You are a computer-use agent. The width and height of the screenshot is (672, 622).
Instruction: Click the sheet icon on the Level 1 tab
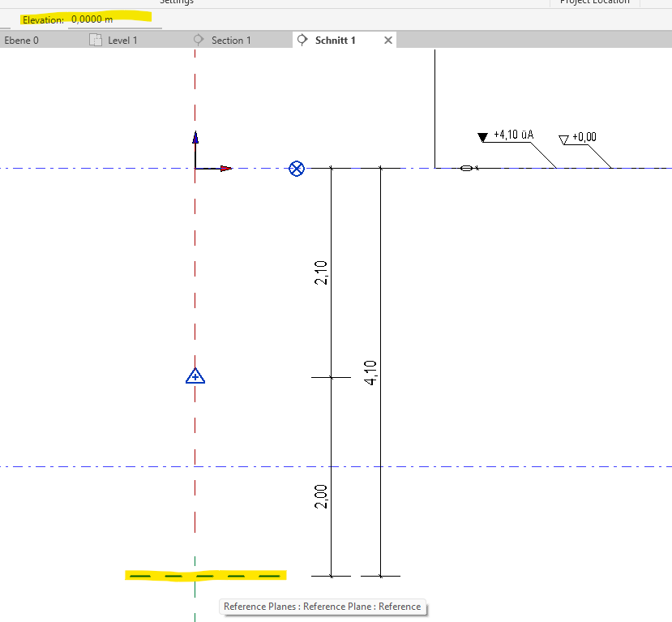click(x=95, y=39)
